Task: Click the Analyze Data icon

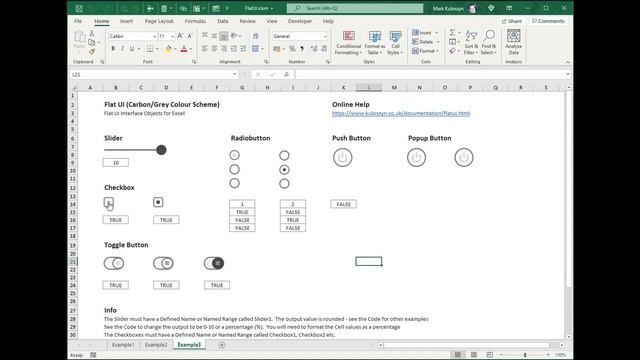Action: 513,42
